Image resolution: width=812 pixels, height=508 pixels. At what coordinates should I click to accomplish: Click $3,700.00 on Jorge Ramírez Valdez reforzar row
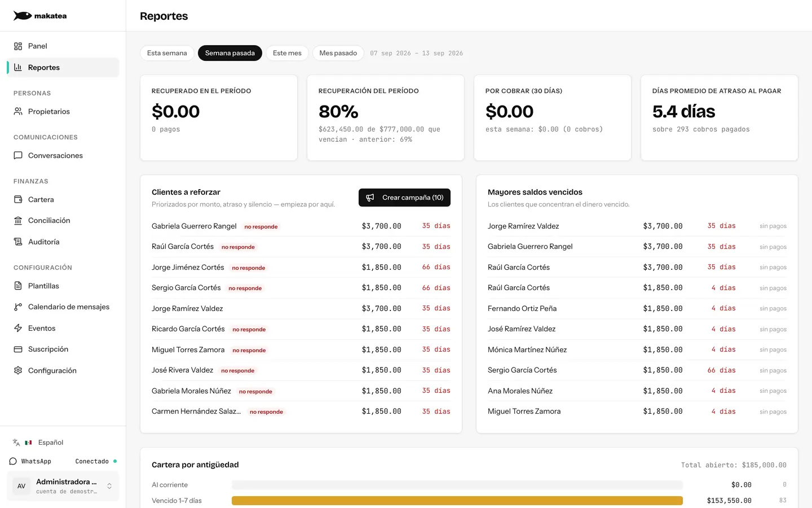click(382, 309)
